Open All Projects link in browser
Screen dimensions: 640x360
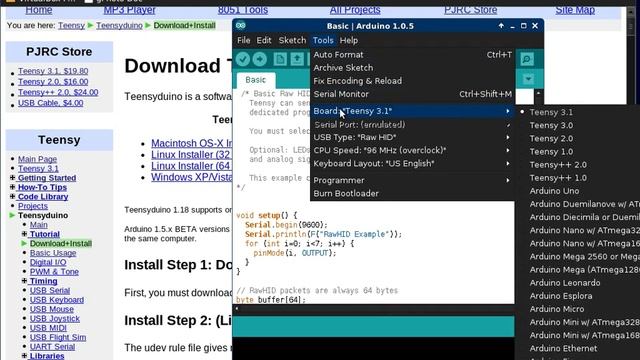click(355, 9)
